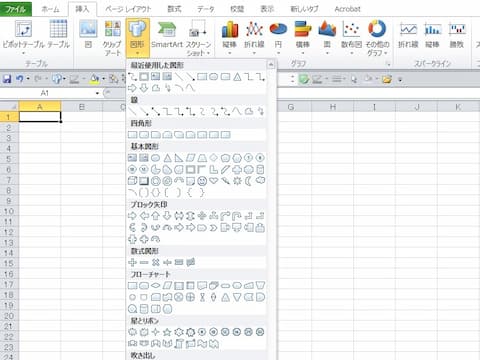
Task: Switch to the Page Layout tab
Action: point(128,9)
